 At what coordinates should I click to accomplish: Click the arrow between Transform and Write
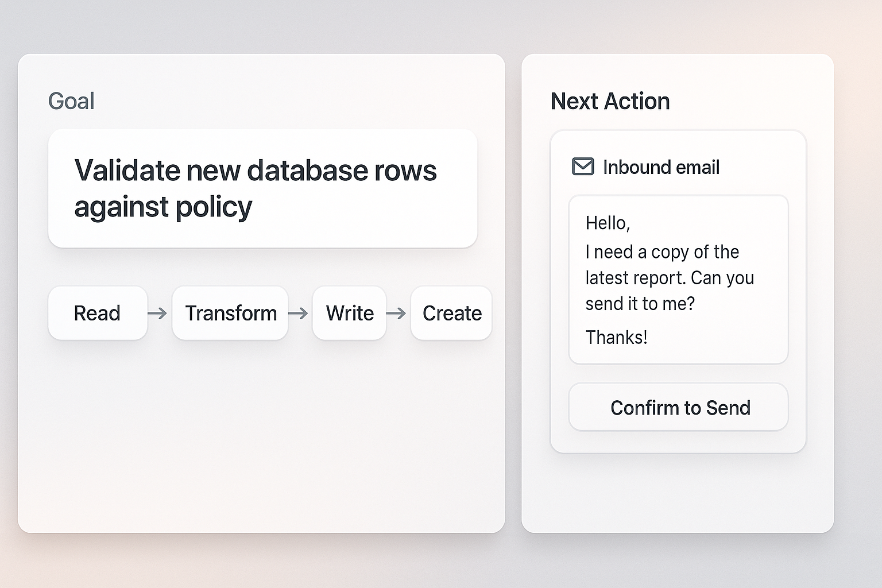[x=298, y=314]
